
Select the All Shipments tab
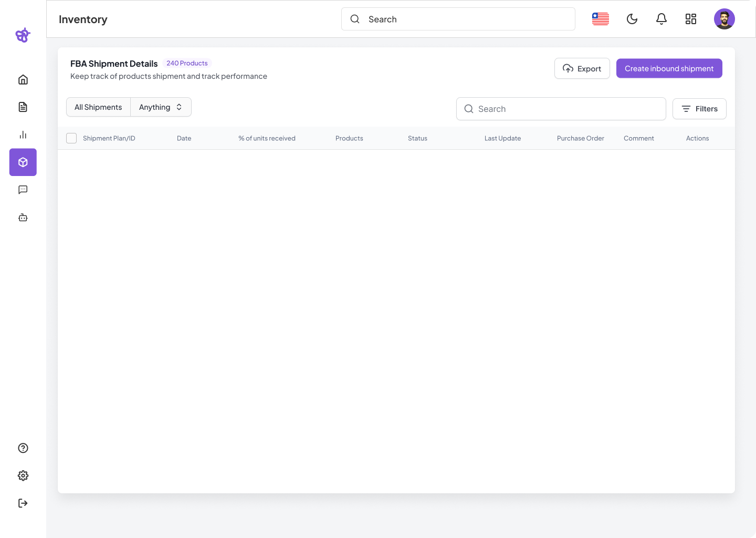click(x=98, y=107)
